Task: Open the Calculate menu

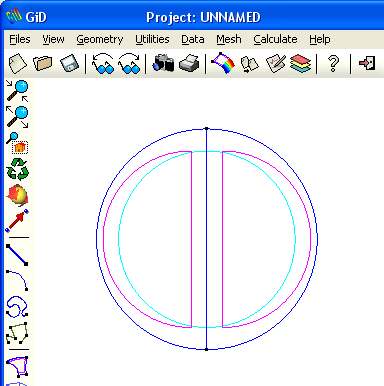Action: [275, 39]
